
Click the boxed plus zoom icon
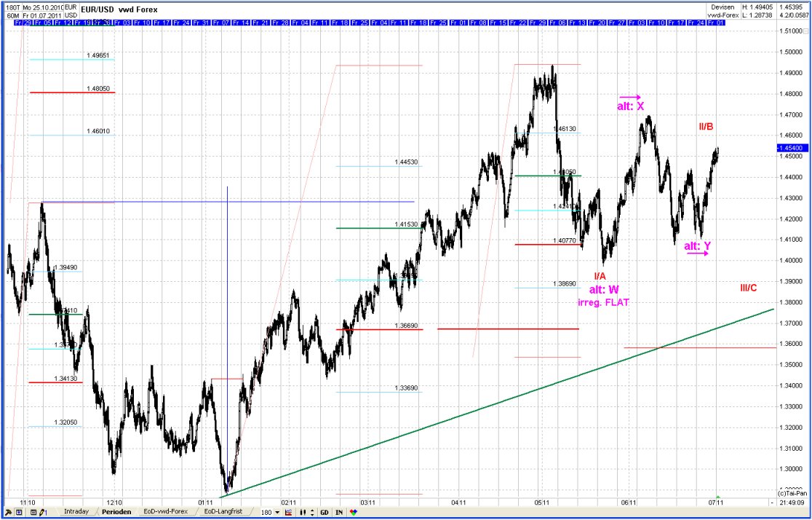pyautogui.click(x=19, y=512)
